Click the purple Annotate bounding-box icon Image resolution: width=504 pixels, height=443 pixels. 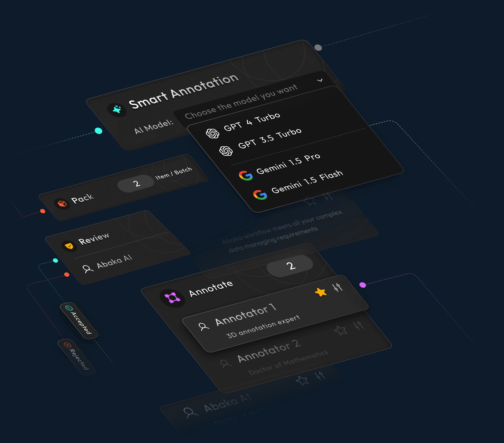pos(172,298)
